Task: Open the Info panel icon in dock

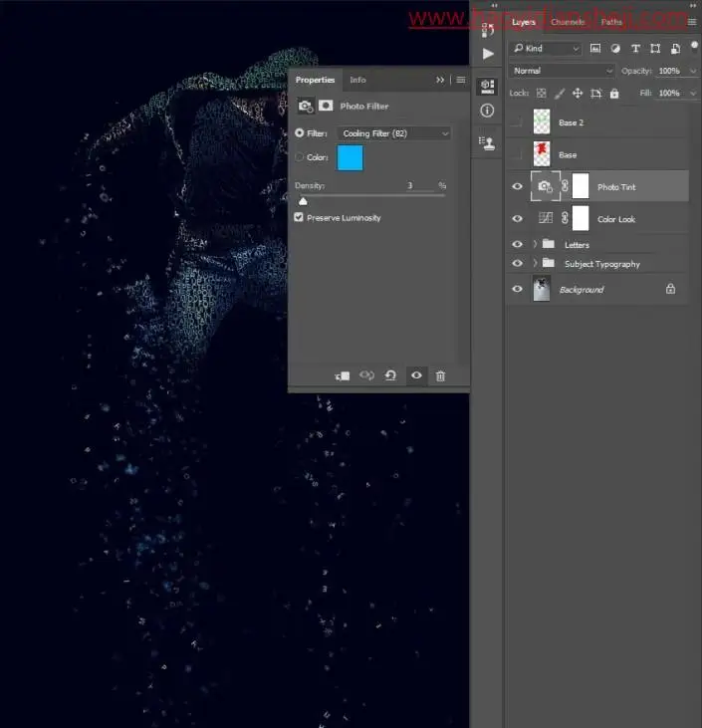Action: [x=487, y=111]
